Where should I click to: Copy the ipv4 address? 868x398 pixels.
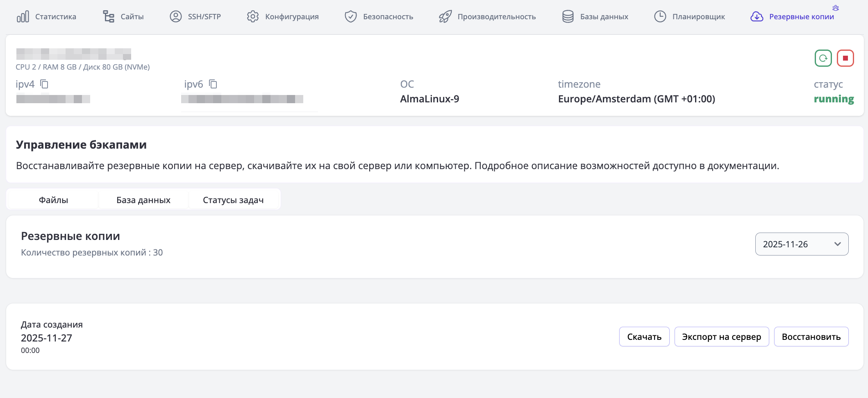pos(44,84)
